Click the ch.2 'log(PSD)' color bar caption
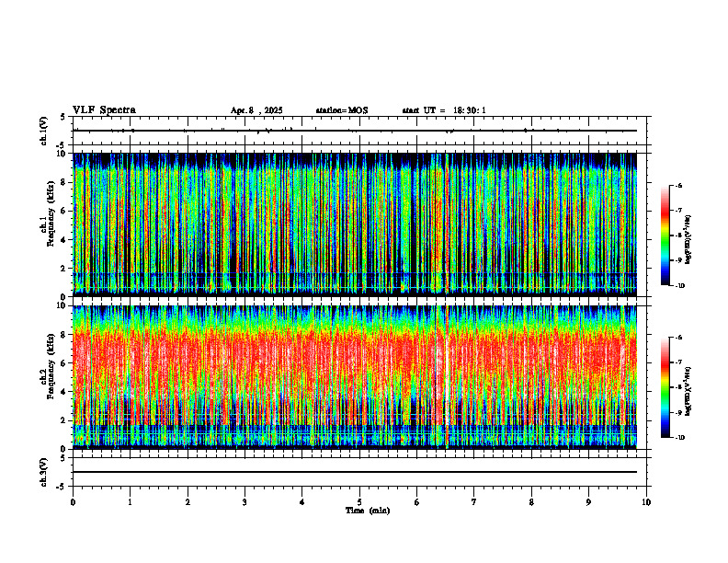Screen dimensions: 728x563 pyautogui.click(x=688, y=391)
